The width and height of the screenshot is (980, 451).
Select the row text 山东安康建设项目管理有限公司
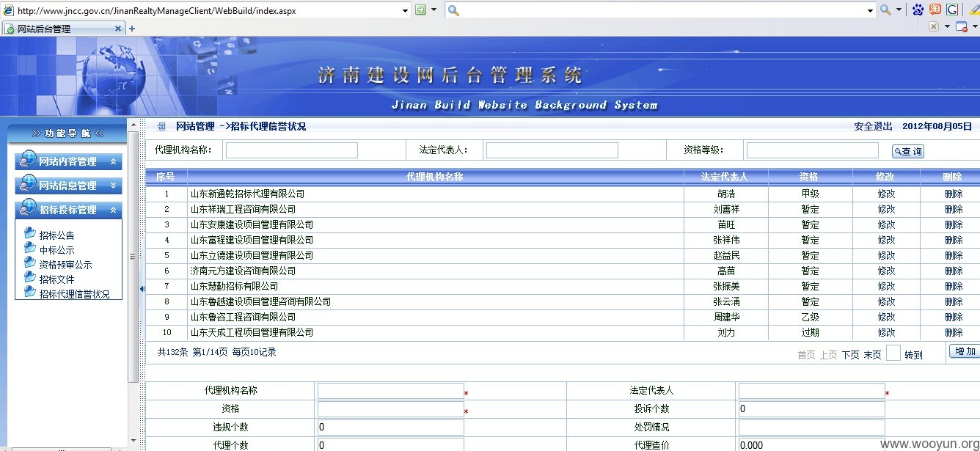coord(252,224)
